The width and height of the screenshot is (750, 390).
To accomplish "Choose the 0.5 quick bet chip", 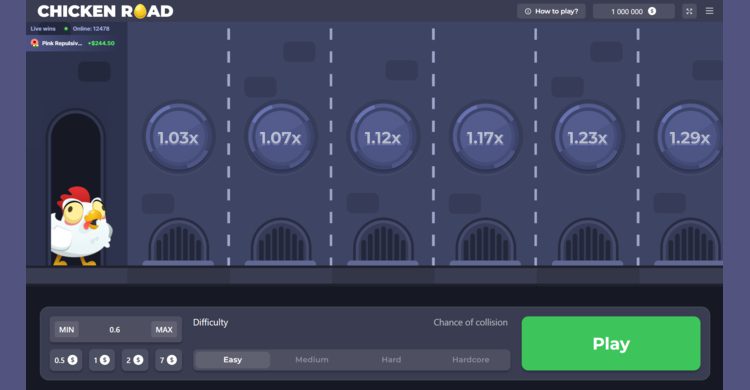I will [x=66, y=360].
